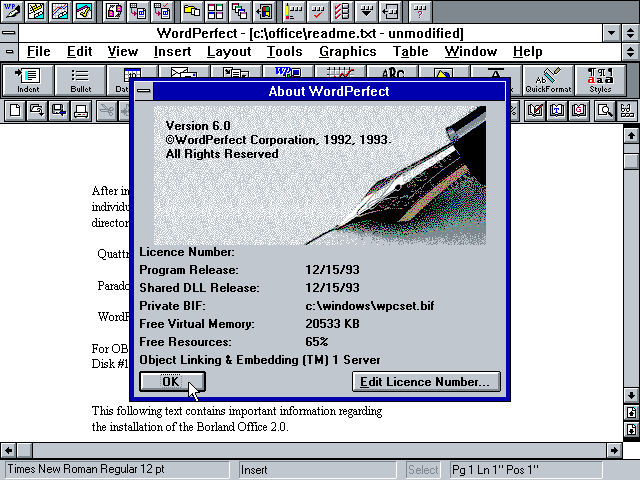Screen dimensions: 640x480
Task: Open the View menu
Action: coord(123,52)
